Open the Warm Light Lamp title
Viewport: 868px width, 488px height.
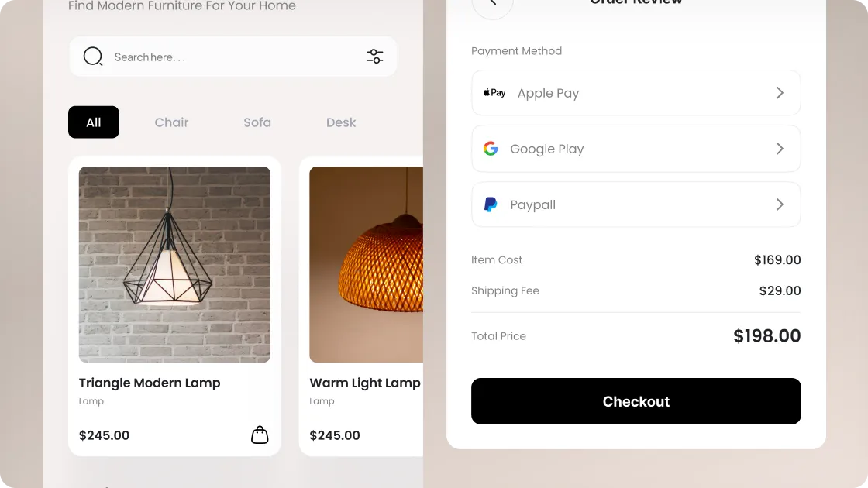(x=365, y=383)
